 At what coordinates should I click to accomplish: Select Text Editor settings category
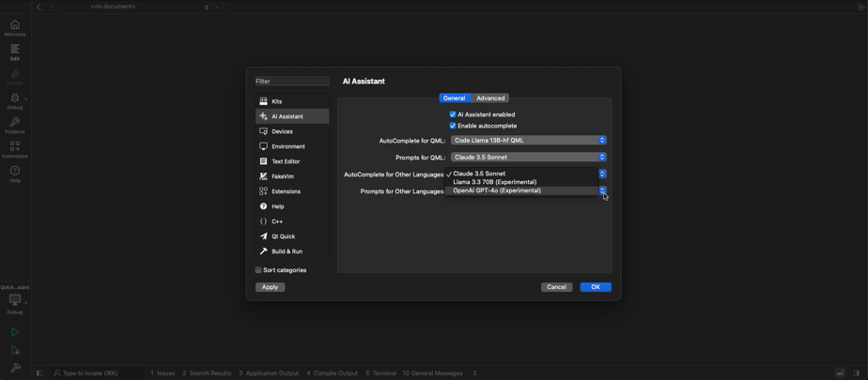pos(281,161)
